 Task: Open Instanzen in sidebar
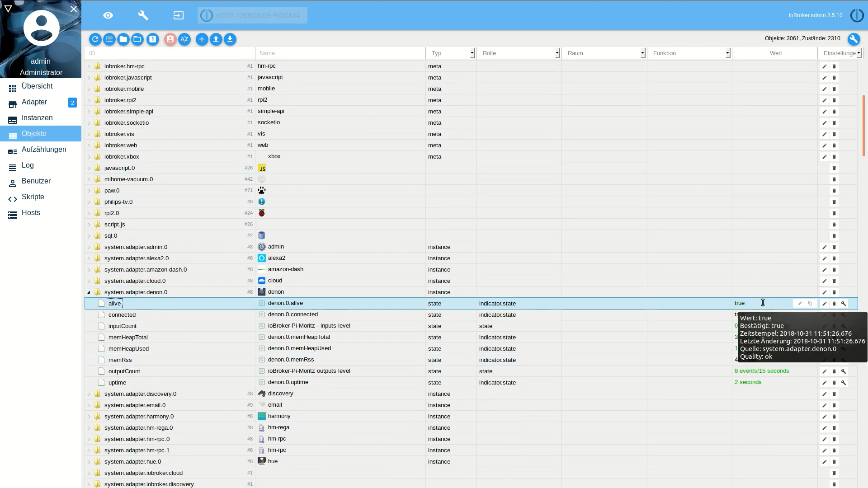tap(41, 118)
